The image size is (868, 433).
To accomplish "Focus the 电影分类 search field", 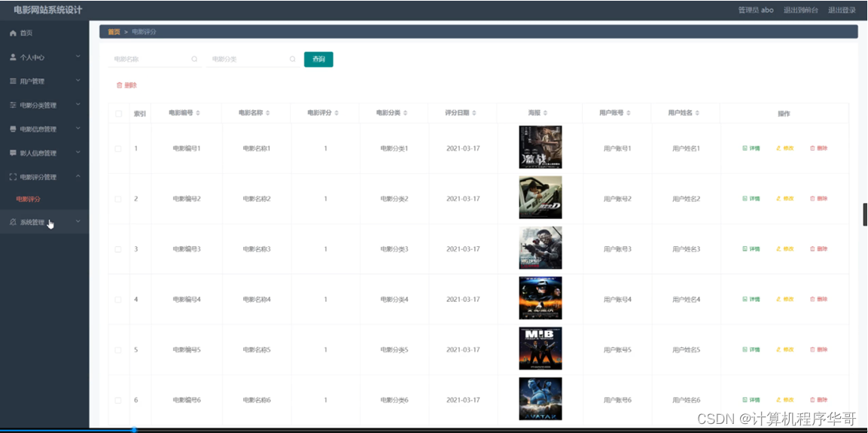I will pyautogui.click(x=253, y=59).
